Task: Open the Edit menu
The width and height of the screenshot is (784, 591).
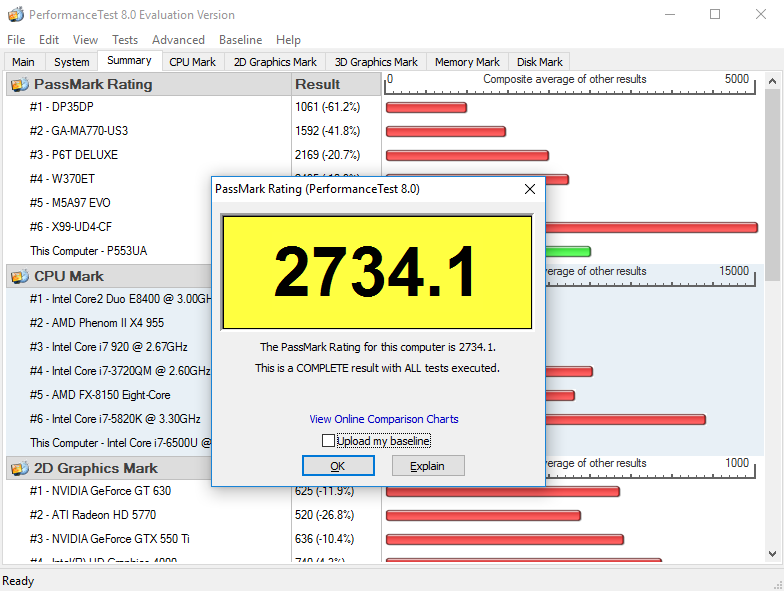Action: tap(48, 40)
